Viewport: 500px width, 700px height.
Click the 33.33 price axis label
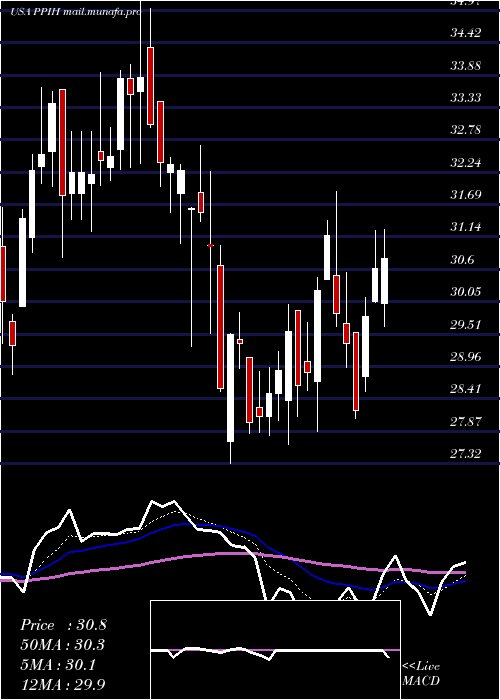[466, 97]
